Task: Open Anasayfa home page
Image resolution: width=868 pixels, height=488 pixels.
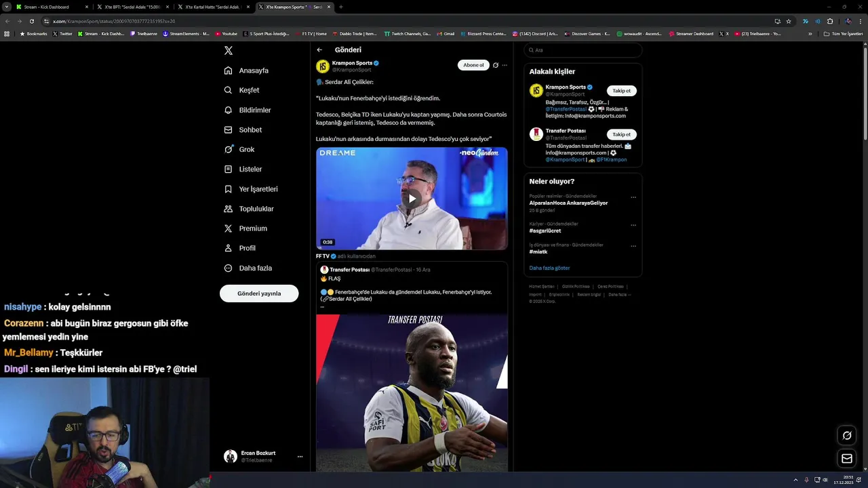Action: click(x=247, y=70)
